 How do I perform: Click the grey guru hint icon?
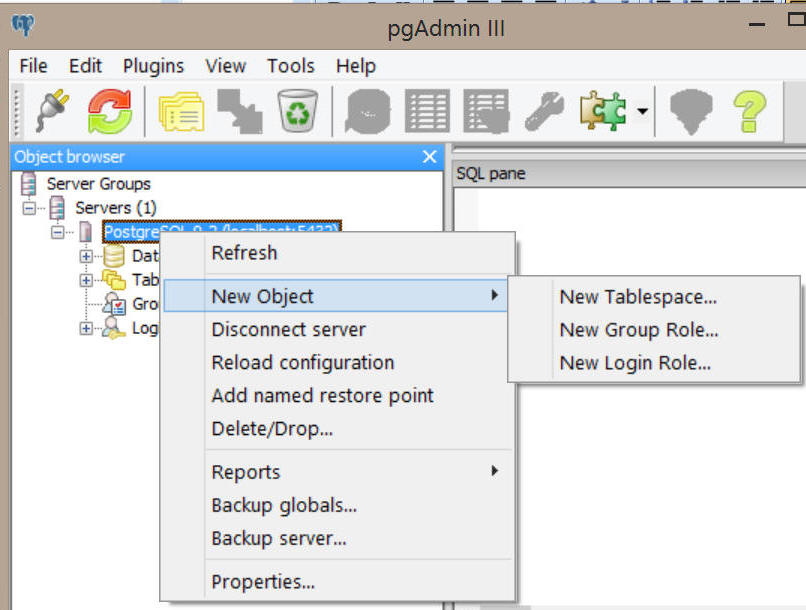tap(691, 112)
